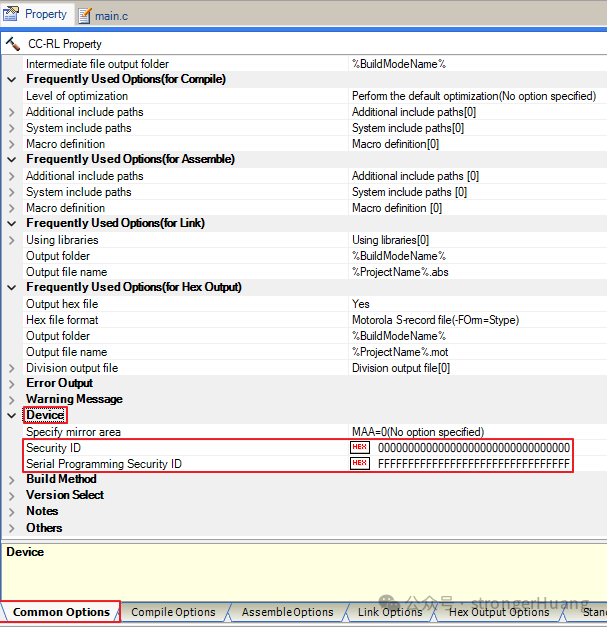Viewport: 607px width, 627px height.
Task: Click the CC-RL Property hammer icon
Action: click(x=13, y=44)
